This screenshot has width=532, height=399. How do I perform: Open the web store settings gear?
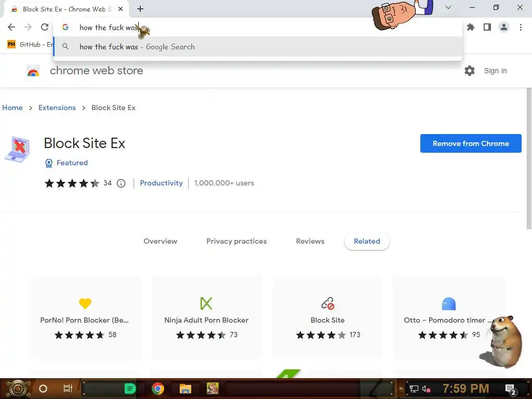[470, 71]
